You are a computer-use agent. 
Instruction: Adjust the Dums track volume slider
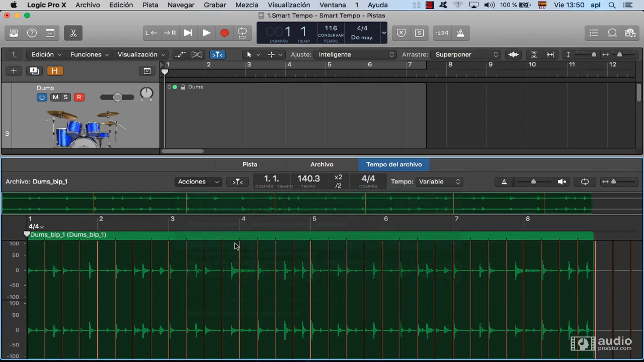[117, 97]
